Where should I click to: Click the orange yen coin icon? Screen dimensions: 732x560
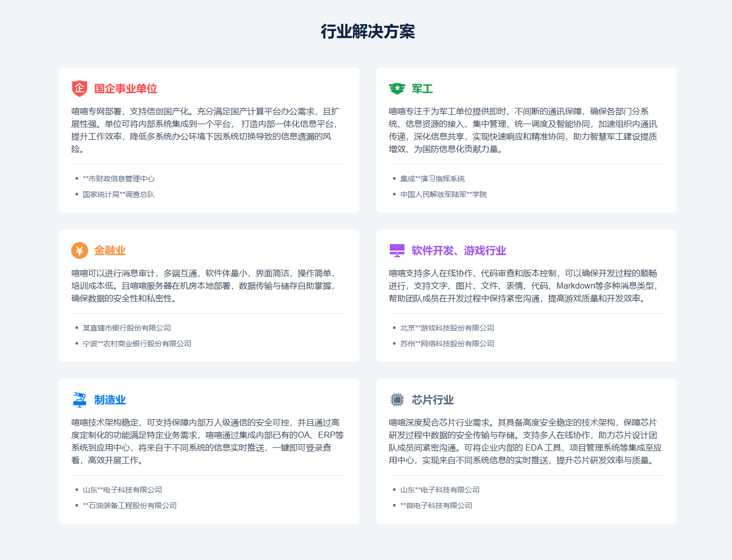click(79, 250)
